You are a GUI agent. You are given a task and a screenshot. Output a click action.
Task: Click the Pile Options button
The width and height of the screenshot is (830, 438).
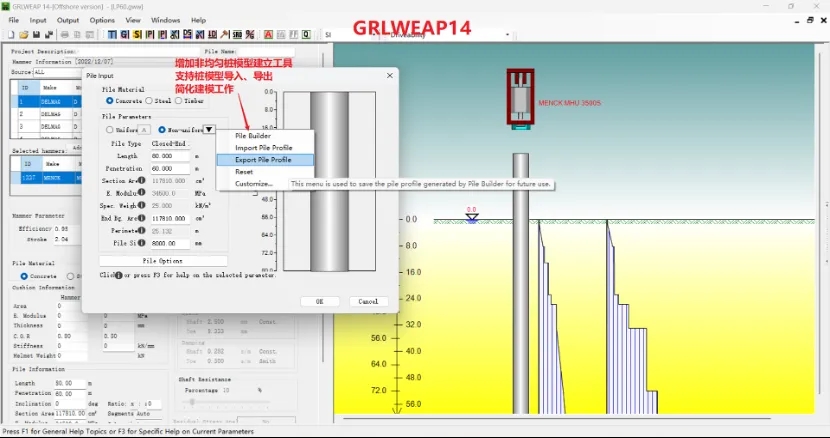click(x=163, y=261)
